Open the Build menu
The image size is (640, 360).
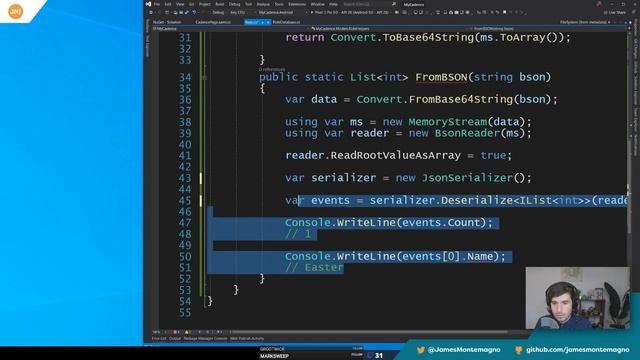[220, 4]
